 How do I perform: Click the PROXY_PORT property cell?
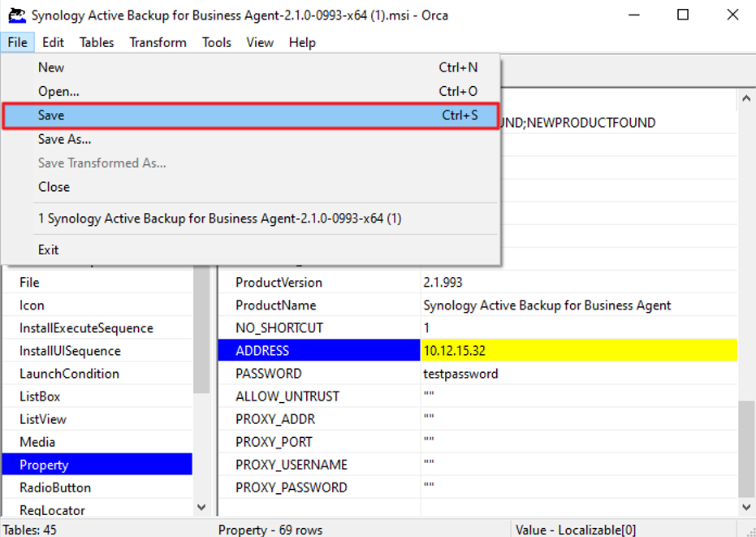click(x=319, y=442)
